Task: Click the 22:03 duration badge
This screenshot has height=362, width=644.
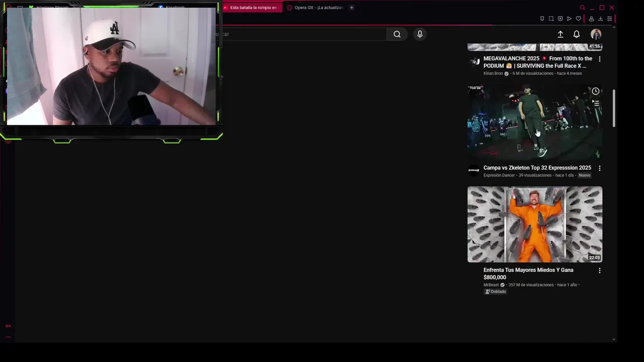Action: pos(594,258)
